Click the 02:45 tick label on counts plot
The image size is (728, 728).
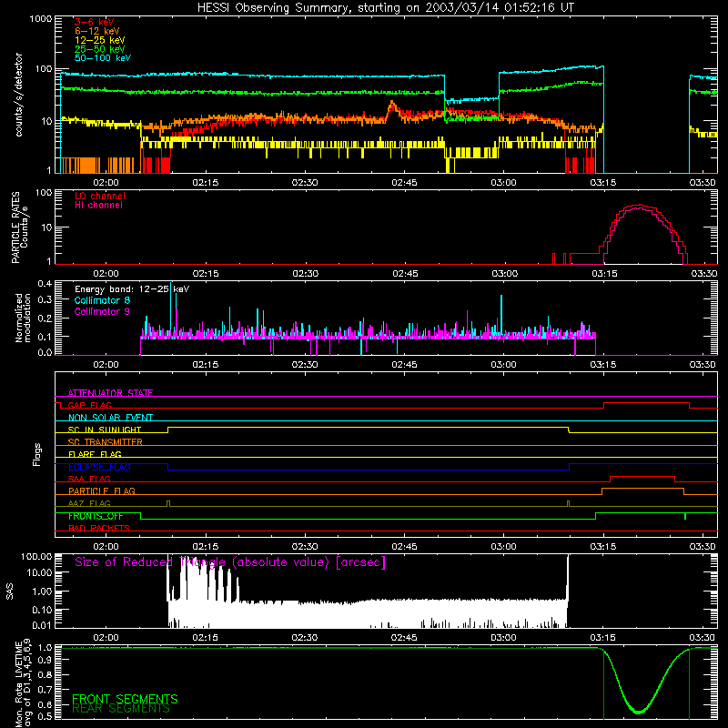tap(404, 183)
